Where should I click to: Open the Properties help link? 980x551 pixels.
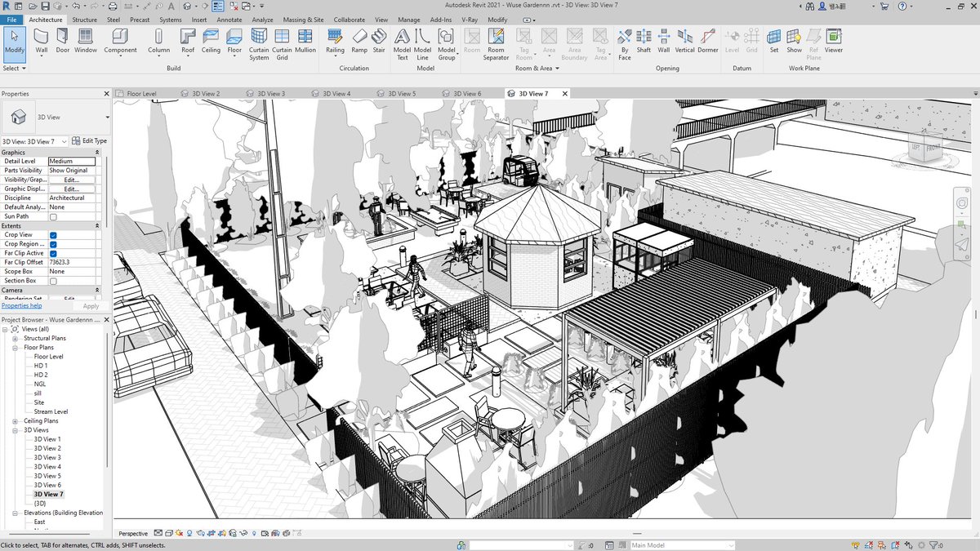[21, 306]
